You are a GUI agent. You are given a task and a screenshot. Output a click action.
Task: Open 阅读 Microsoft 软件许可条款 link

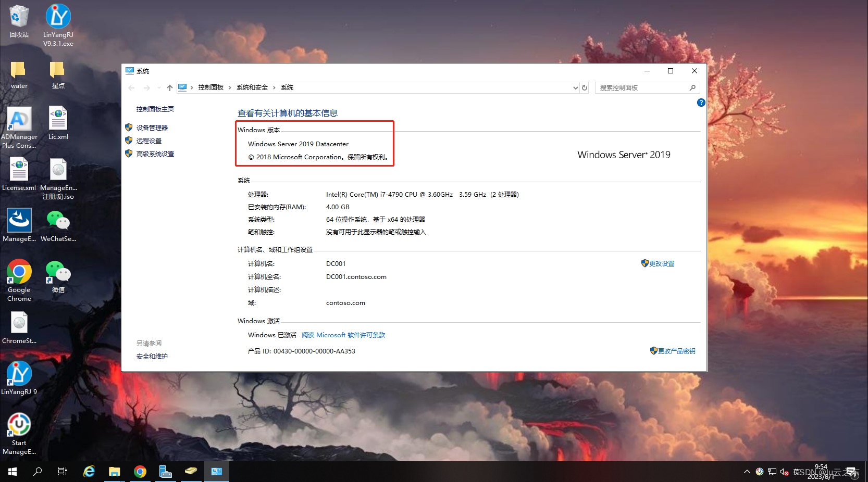343,335
